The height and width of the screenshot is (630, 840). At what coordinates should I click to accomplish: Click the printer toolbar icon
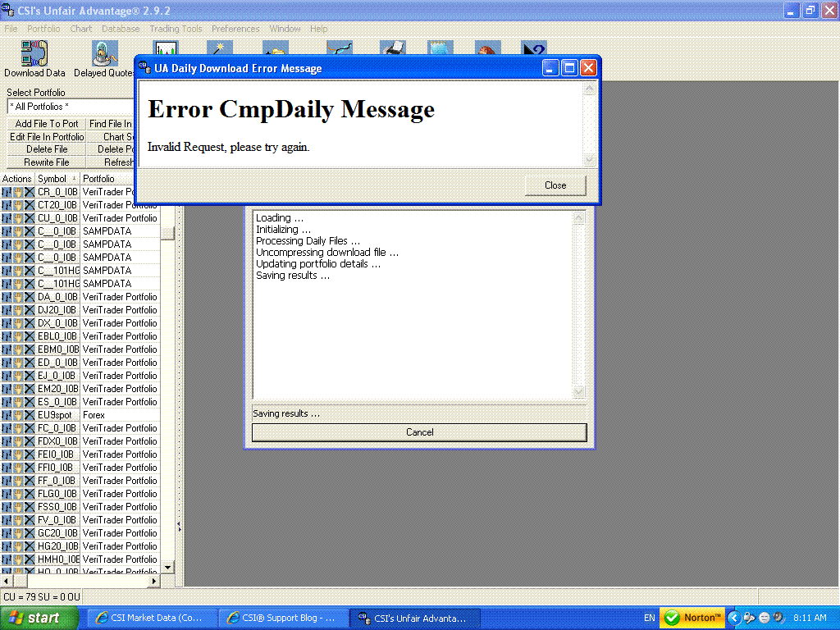click(x=393, y=48)
